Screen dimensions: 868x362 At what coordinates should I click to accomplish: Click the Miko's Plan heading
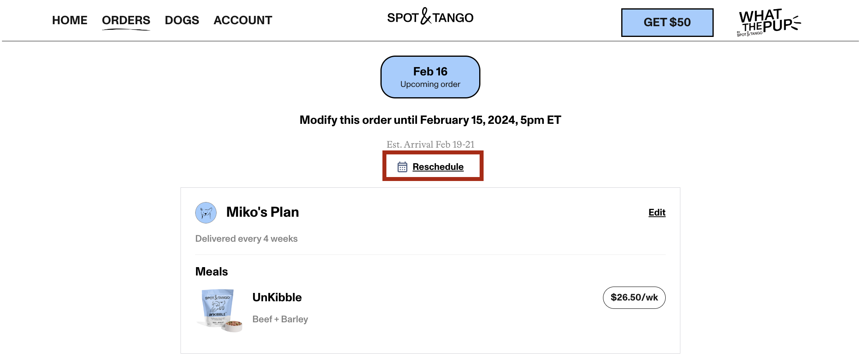tap(263, 212)
